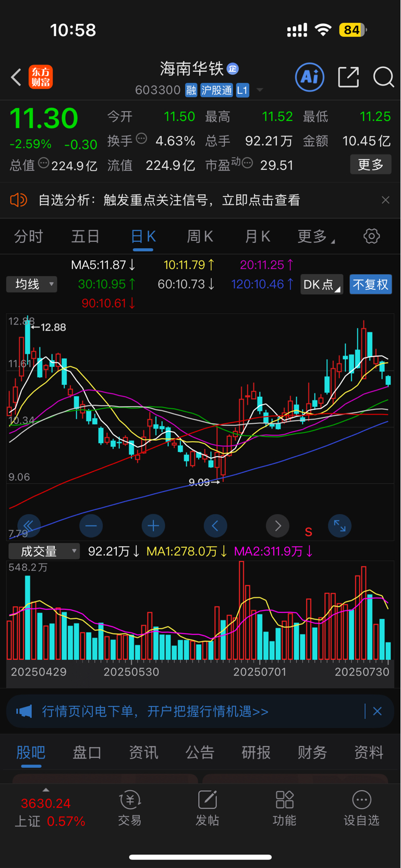Tap the fullscreen expand chart icon

click(x=340, y=526)
